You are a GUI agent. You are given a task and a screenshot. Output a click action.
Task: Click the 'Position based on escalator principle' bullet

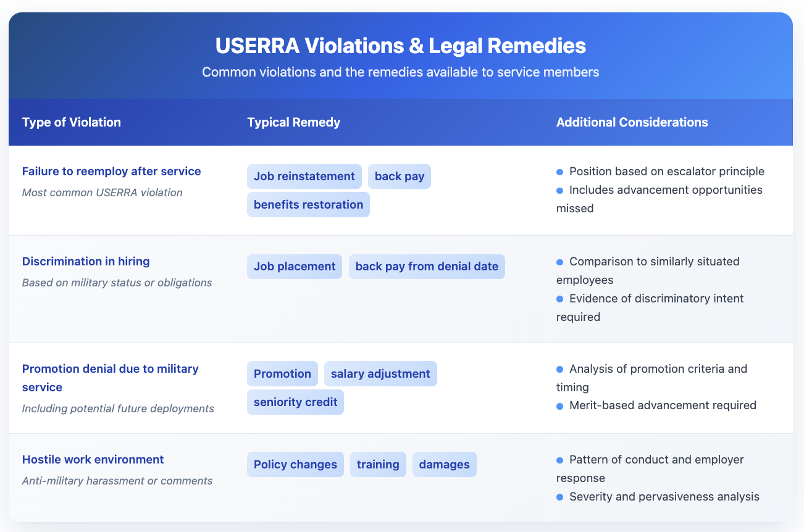(x=666, y=172)
